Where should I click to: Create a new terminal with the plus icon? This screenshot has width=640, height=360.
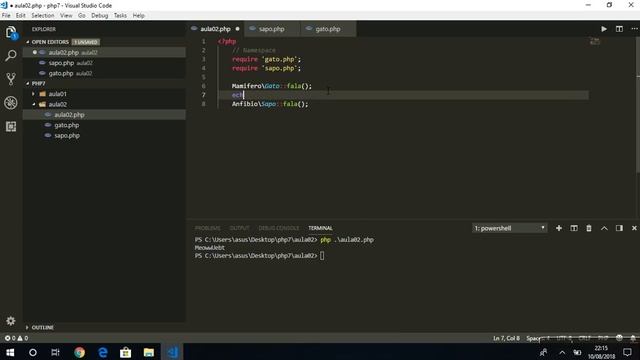click(559, 228)
